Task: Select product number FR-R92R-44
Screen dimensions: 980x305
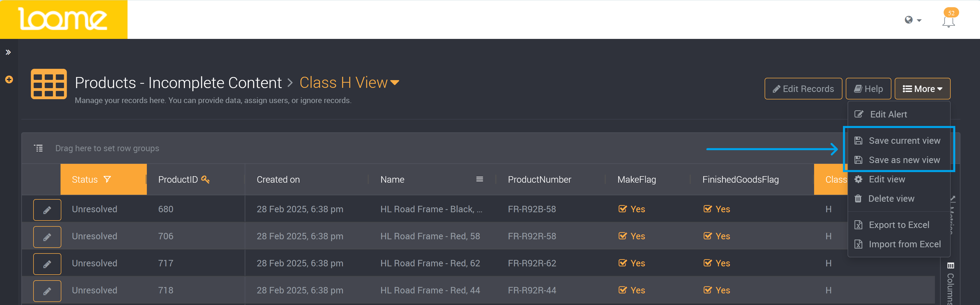Action: tap(532, 290)
